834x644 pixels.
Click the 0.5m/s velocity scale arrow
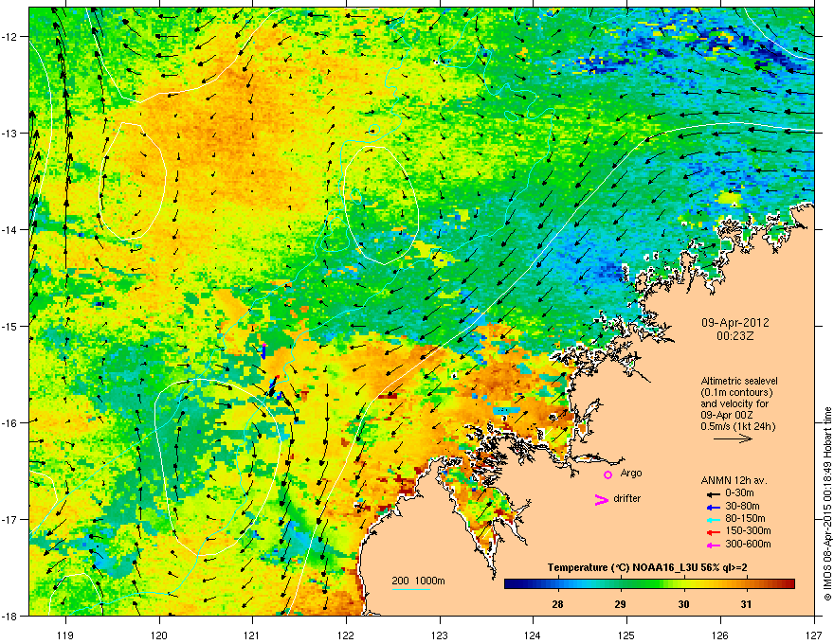tap(733, 438)
